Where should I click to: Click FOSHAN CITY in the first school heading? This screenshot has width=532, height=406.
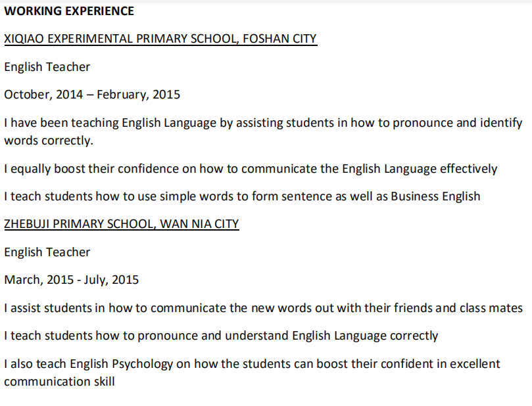[279, 39]
